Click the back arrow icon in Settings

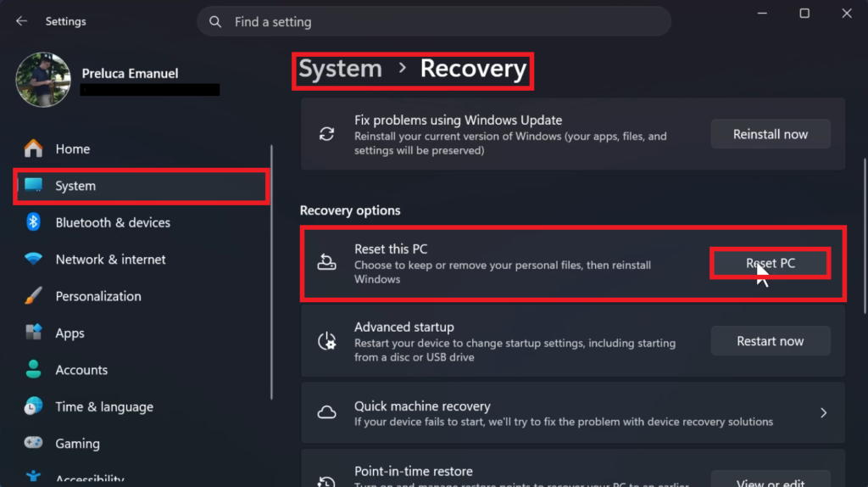coord(21,21)
